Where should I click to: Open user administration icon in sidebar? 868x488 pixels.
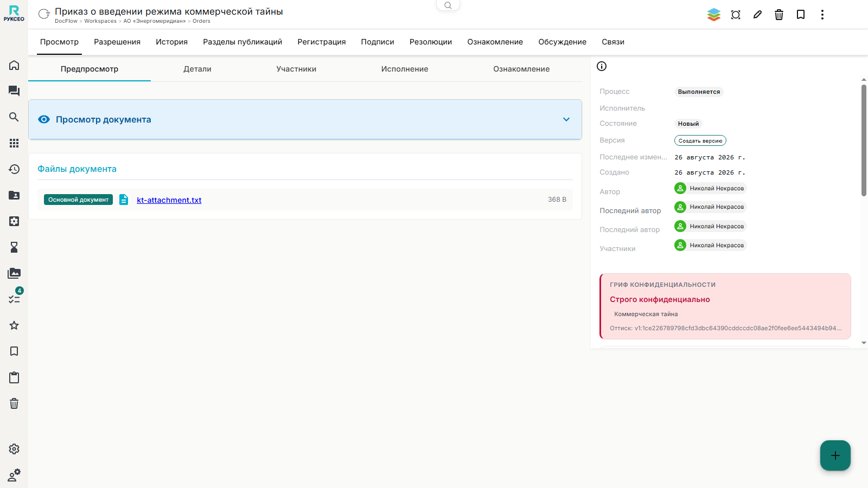tap(14, 475)
